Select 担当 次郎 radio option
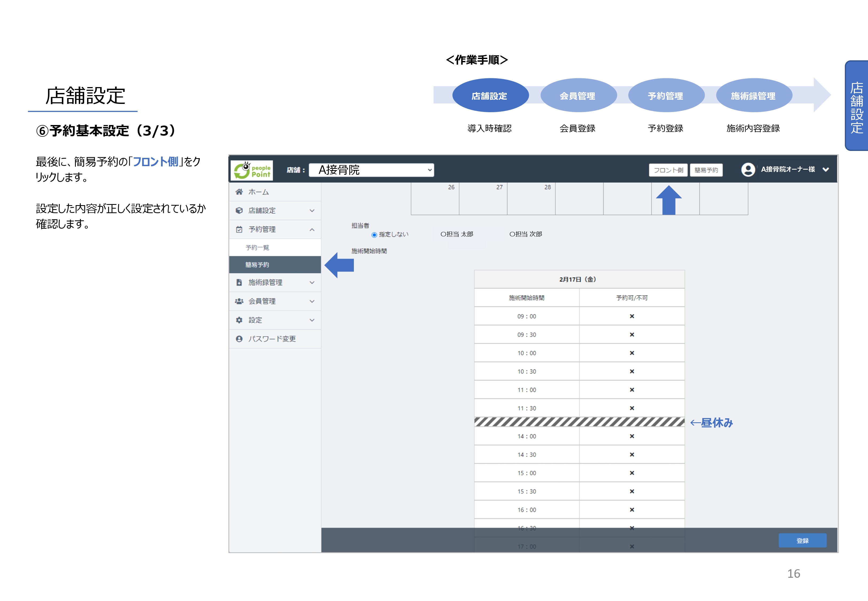 tap(512, 234)
